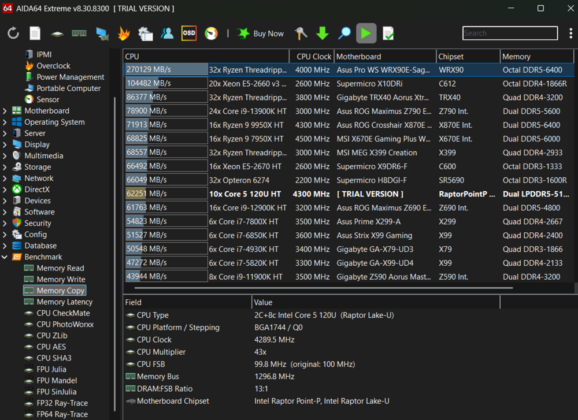Open the FP32 Ray-Trace benchmark
Screen dimensions: 578x420
tap(62, 403)
